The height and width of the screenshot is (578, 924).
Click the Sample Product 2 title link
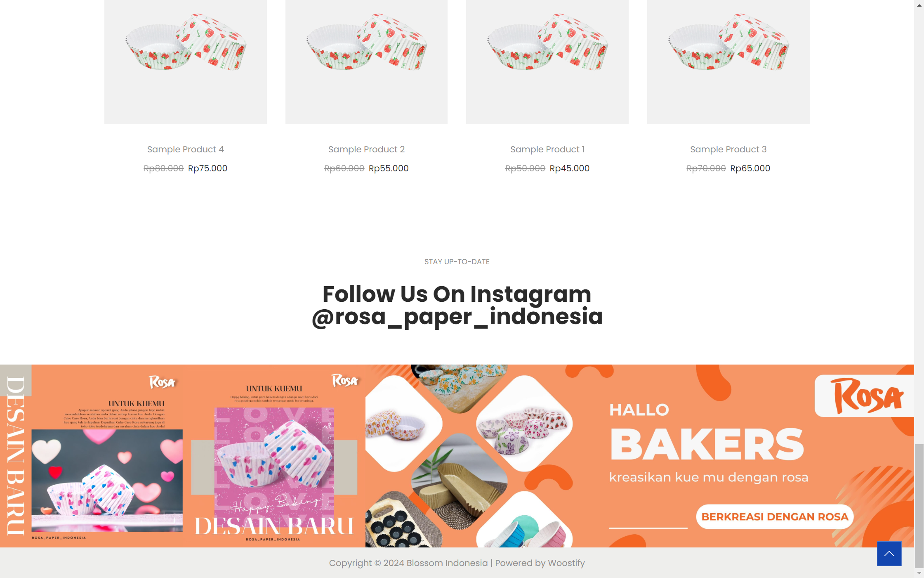(x=366, y=149)
